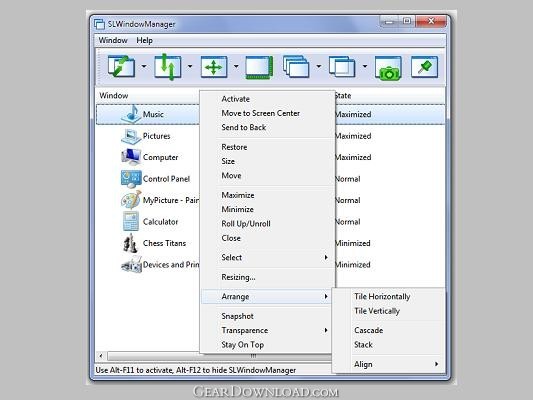Open the Help menu
Viewport: 533px width, 400px height.
tap(144, 40)
